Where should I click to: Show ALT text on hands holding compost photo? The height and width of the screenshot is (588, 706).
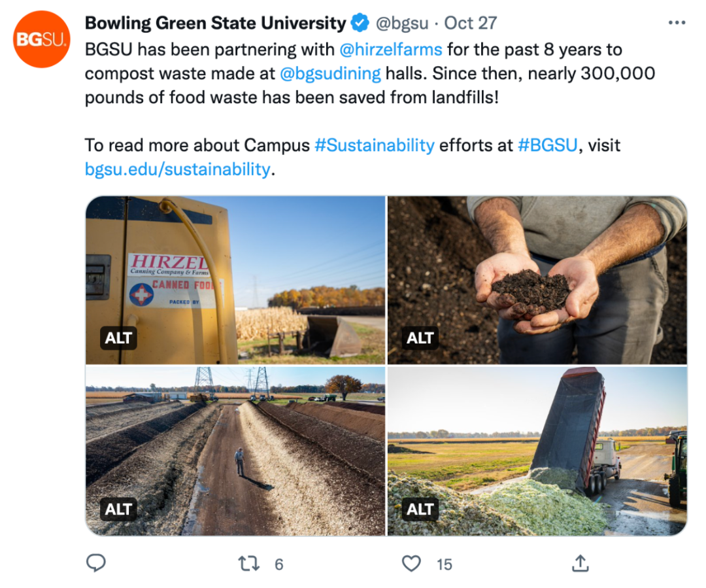420,338
